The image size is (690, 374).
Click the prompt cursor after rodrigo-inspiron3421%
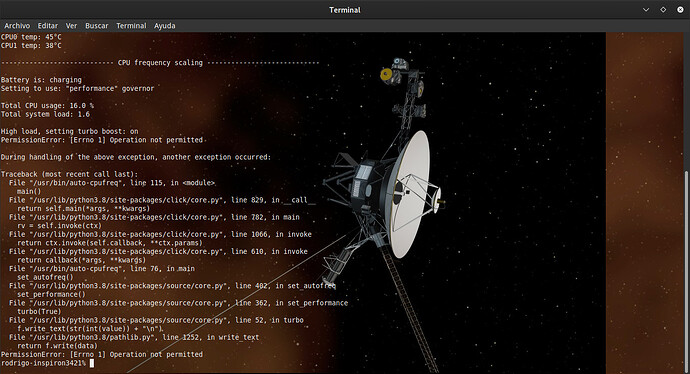click(92, 363)
